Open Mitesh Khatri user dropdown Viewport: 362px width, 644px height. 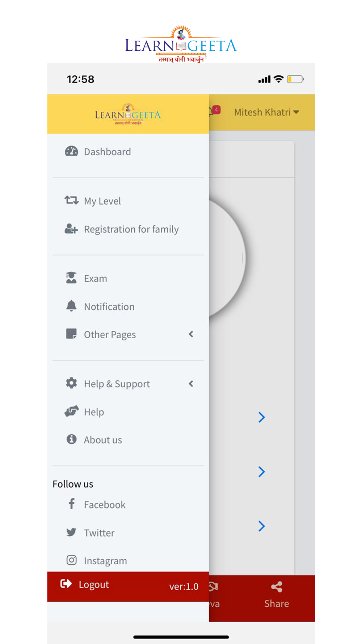pyautogui.click(x=266, y=112)
